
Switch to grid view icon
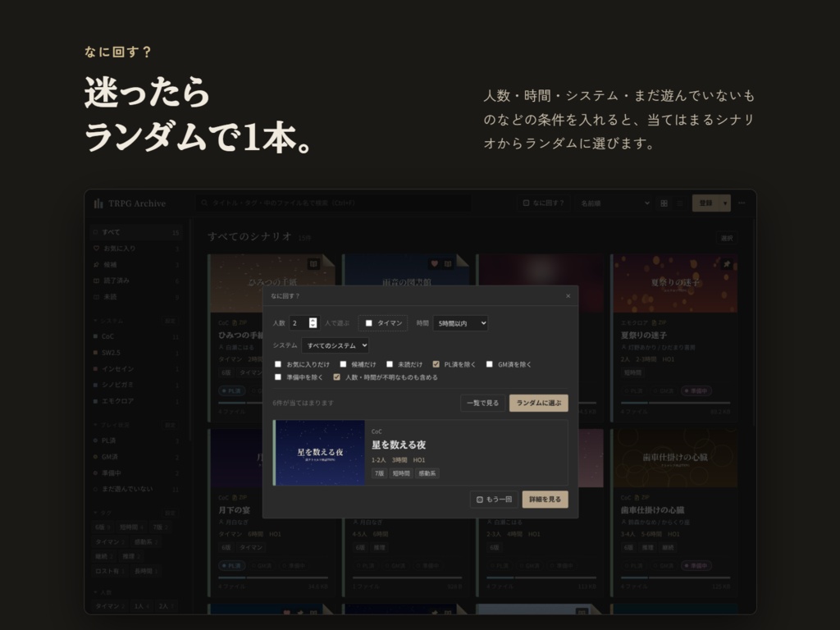click(x=664, y=203)
